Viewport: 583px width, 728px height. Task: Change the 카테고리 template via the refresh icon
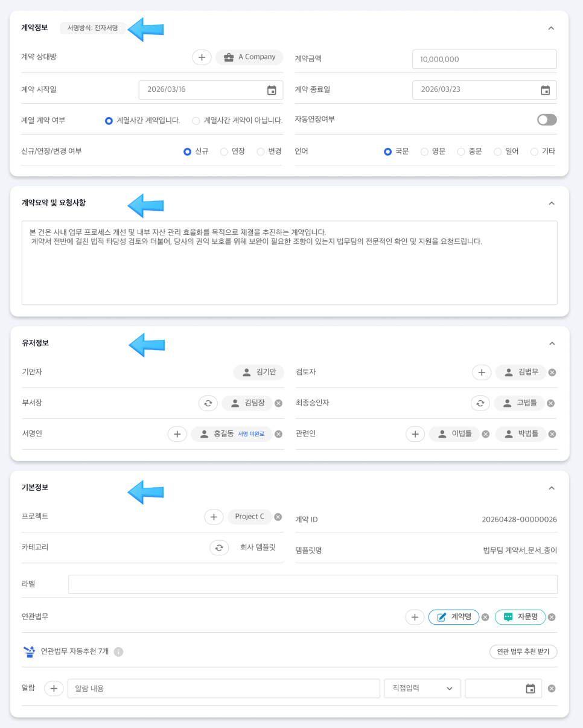[218, 548]
